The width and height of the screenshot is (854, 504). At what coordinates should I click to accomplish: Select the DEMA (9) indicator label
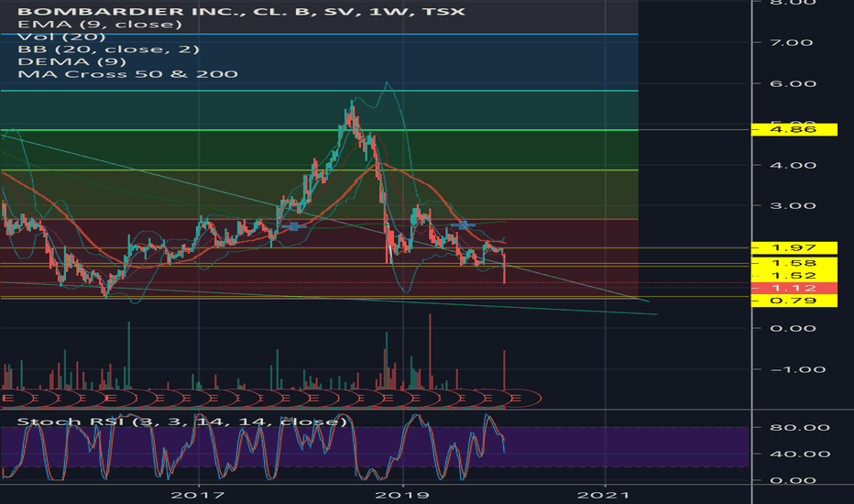coord(71,61)
